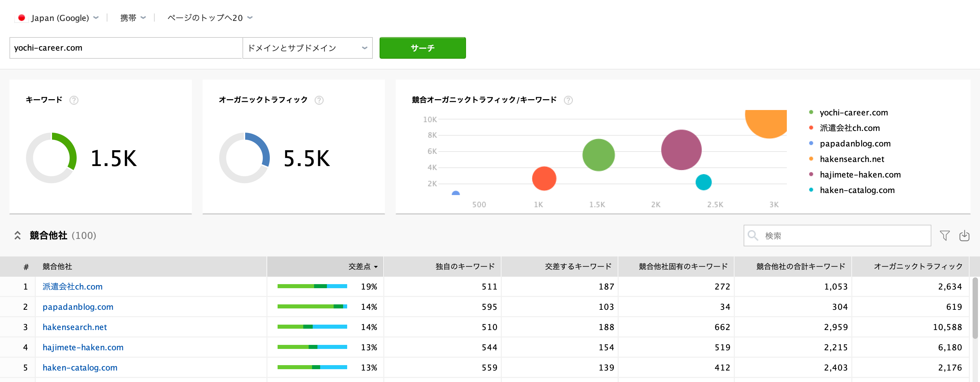Viewport: 980px width, 382px height.
Task: Click the intersection bar in papadanblog.com row
Action: (312, 306)
